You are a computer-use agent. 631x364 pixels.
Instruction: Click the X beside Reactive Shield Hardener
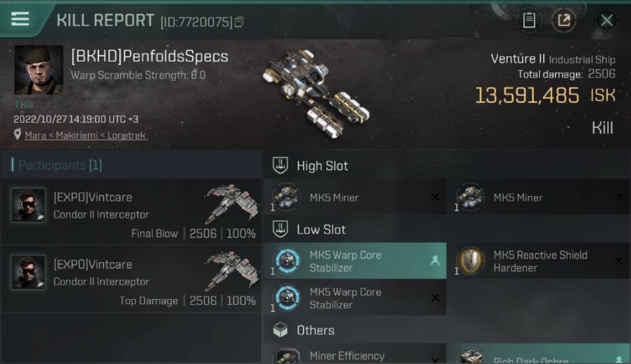[x=619, y=261]
